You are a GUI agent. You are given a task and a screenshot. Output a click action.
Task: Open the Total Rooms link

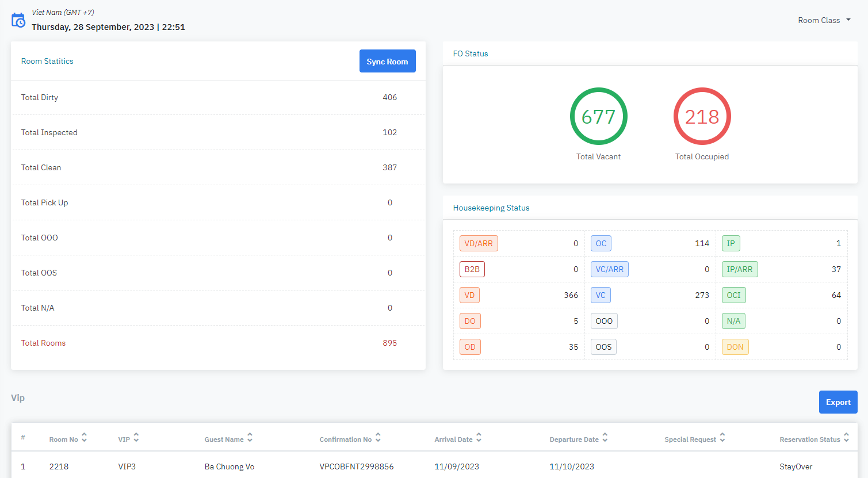pyautogui.click(x=43, y=343)
